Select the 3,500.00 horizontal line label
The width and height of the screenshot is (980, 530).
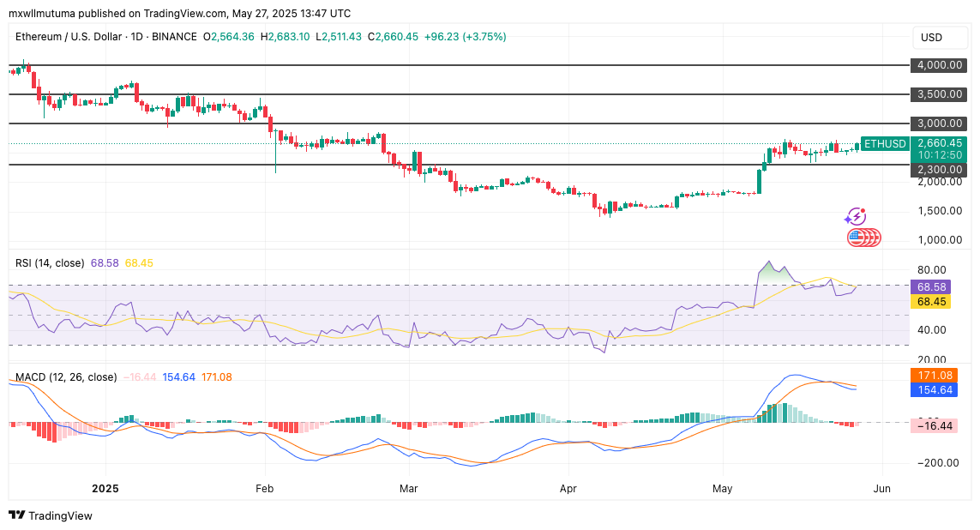(940, 94)
